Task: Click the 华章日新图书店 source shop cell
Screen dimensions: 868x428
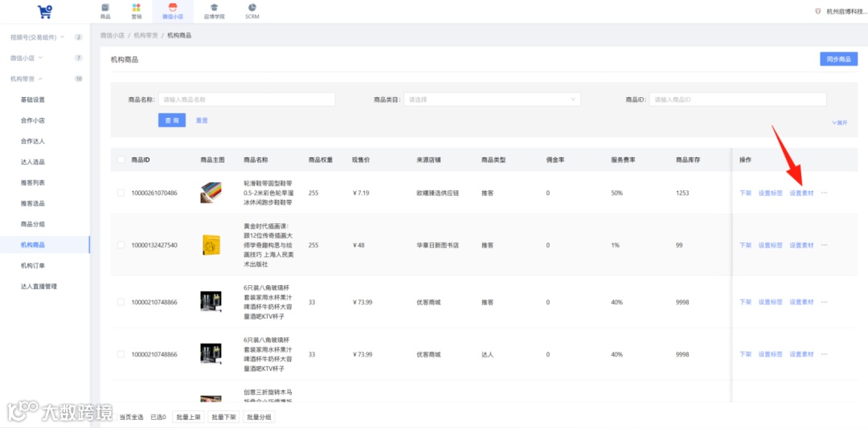Action: pyautogui.click(x=438, y=245)
